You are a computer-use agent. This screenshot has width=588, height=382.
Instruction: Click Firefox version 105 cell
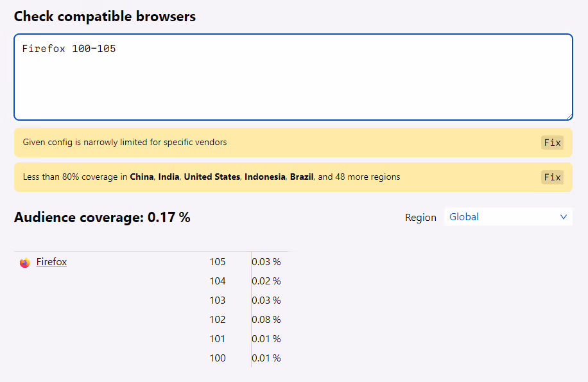218,262
